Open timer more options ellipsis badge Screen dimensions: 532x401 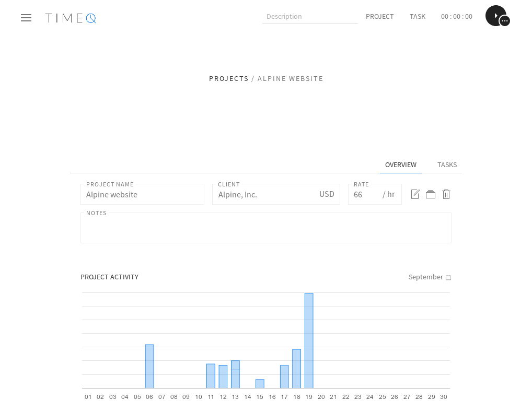[x=504, y=21]
